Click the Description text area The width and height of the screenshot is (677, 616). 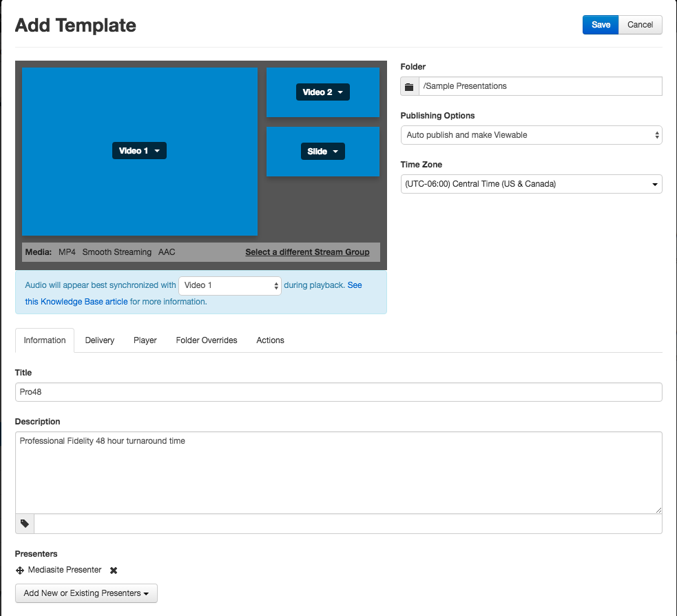point(339,473)
